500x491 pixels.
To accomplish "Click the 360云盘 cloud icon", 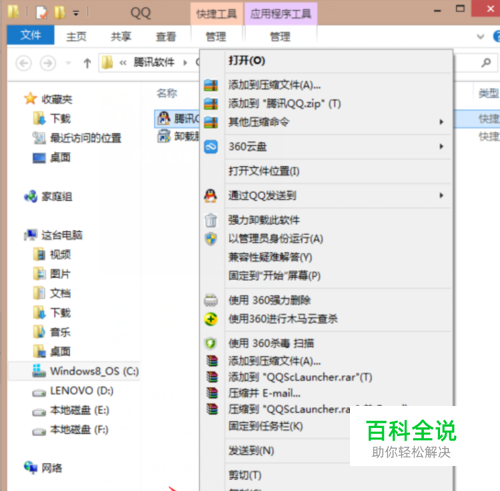I will [x=211, y=147].
